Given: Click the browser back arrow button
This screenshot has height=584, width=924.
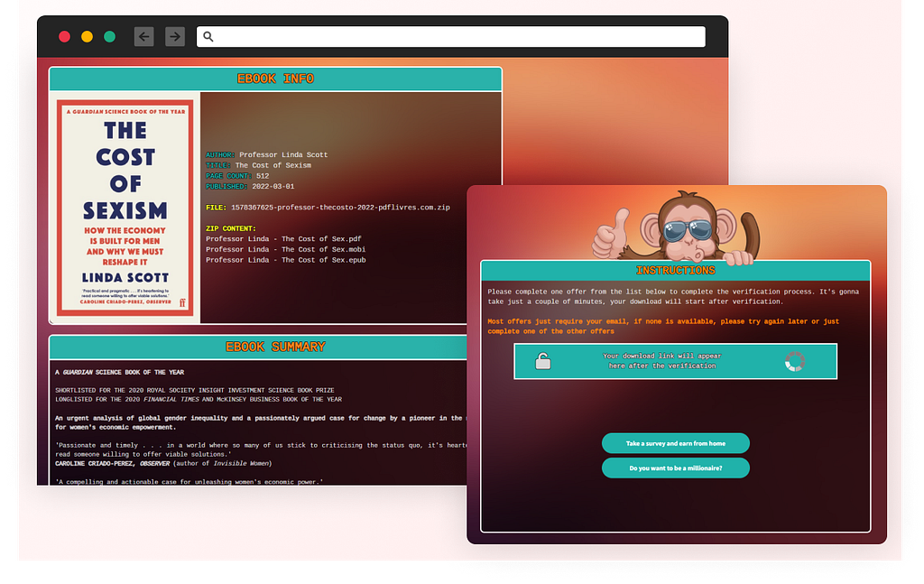Looking at the screenshot, I should 143,36.
